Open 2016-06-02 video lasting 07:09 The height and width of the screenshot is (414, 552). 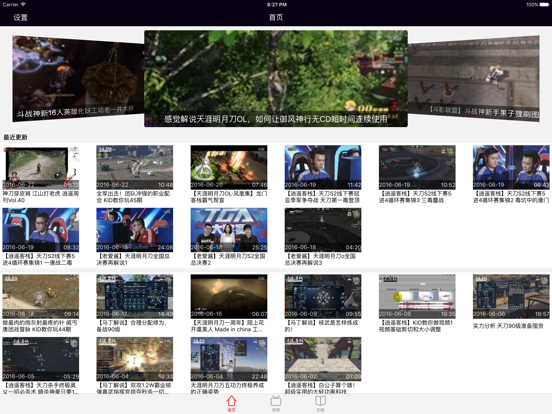(x=323, y=359)
